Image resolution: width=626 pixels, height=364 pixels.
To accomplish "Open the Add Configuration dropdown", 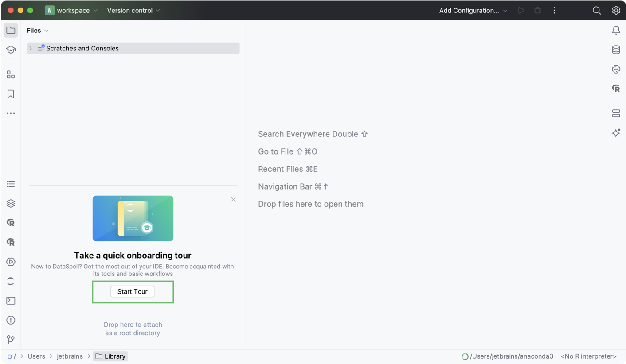I will pyautogui.click(x=473, y=10).
